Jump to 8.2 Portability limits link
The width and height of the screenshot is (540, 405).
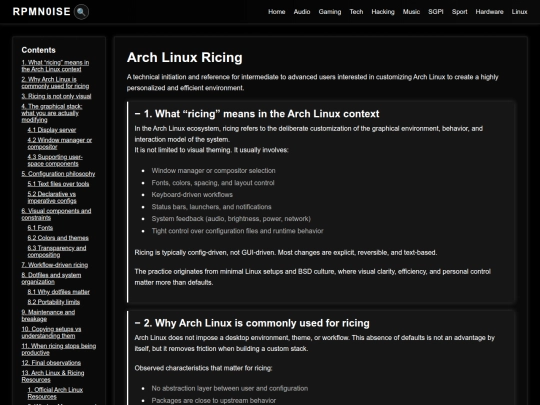[54, 302]
